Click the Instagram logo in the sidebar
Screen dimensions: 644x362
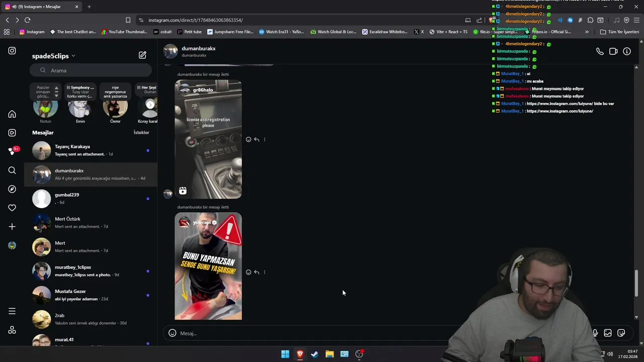(12, 51)
